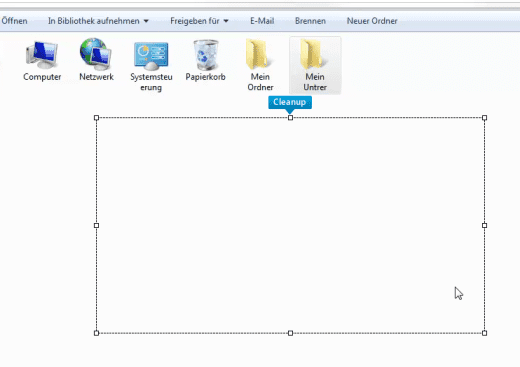Click the top-left selection handle

tap(96, 118)
